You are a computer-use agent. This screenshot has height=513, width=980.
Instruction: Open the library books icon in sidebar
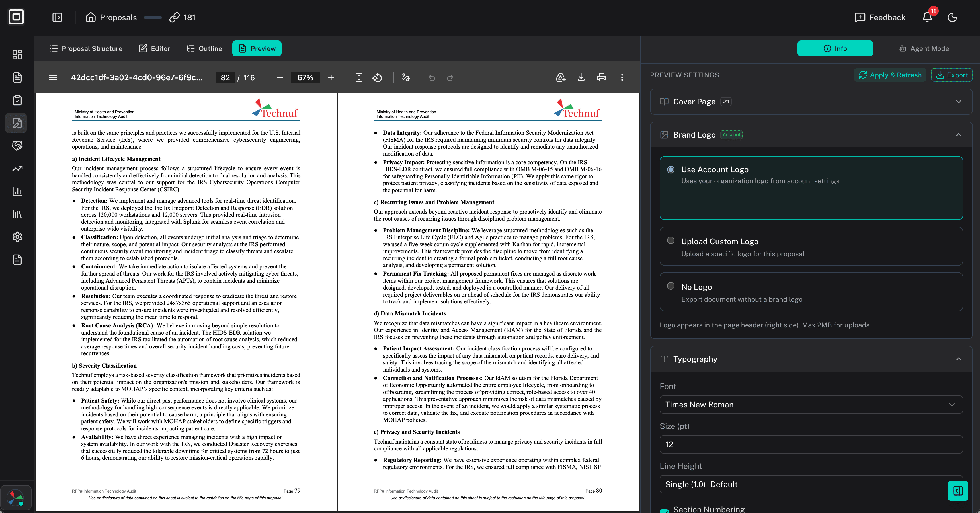[17, 214]
